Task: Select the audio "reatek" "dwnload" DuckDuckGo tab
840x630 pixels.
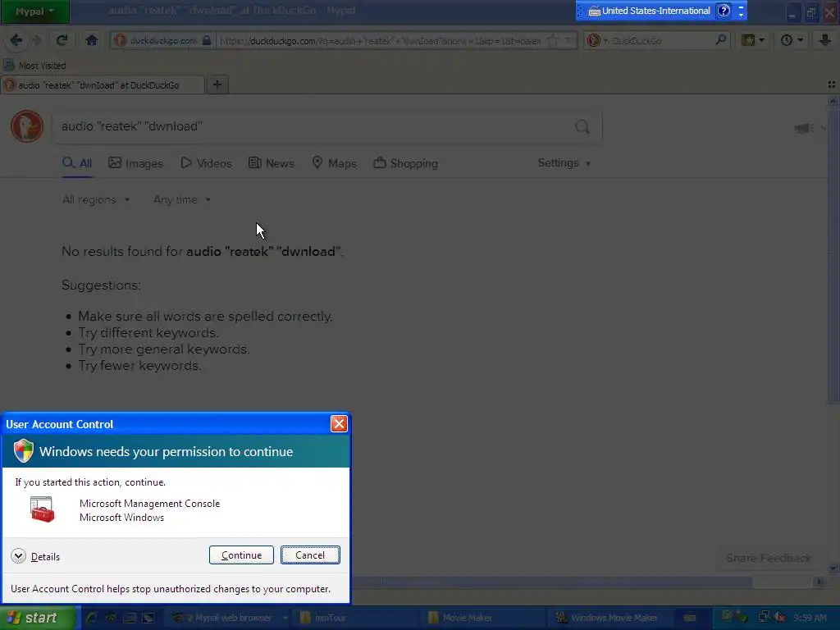Action: pos(102,85)
